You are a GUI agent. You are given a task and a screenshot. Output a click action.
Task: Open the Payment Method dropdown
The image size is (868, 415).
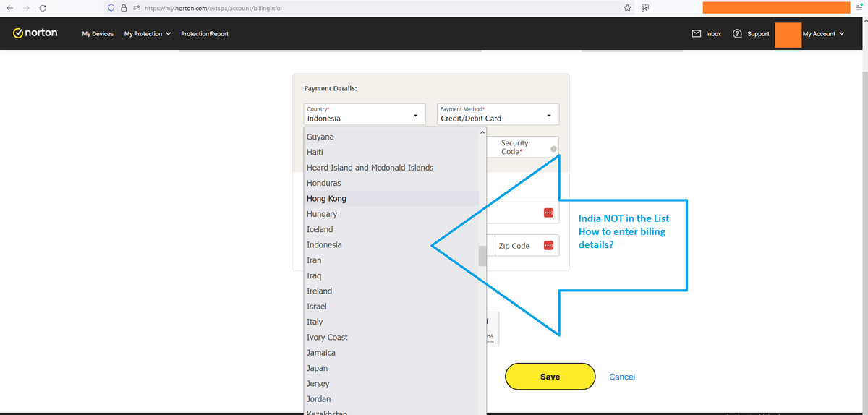point(498,114)
